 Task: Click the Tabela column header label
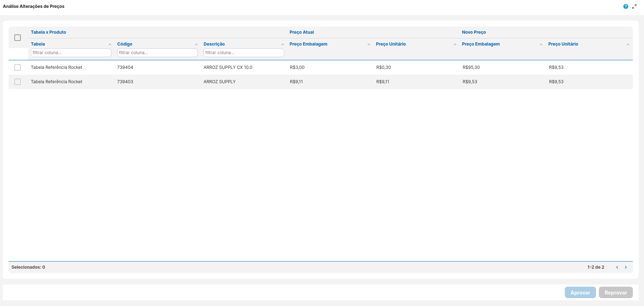[x=38, y=44]
